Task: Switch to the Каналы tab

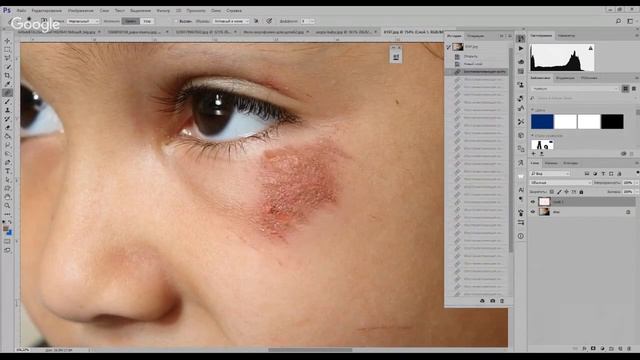Action: (x=551, y=163)
